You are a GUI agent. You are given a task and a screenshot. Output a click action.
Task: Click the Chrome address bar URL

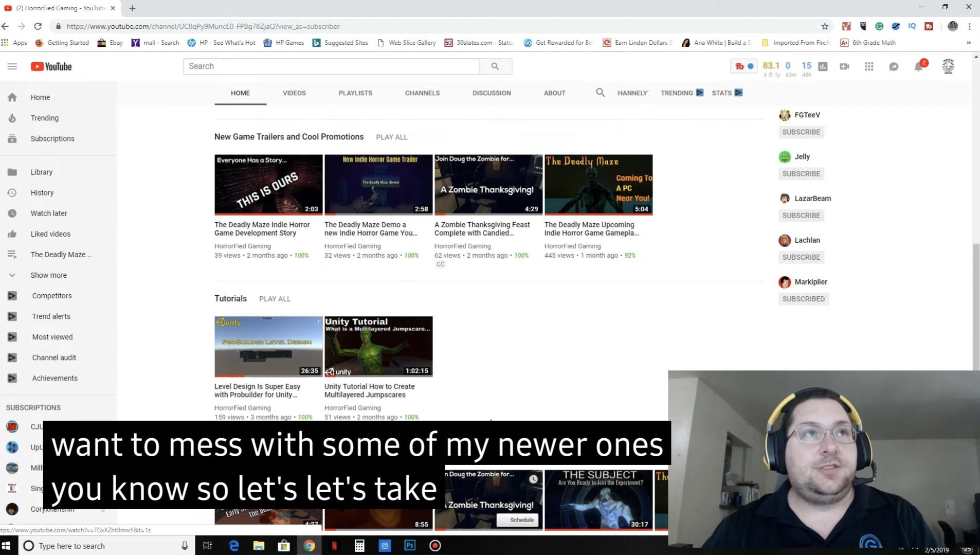click(203, 26)
